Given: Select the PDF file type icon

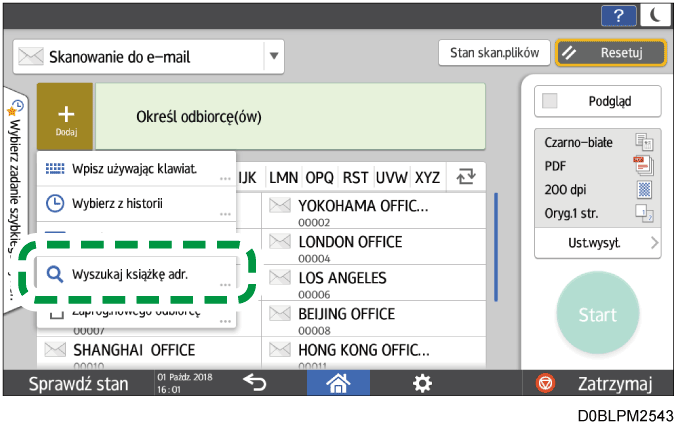Looking at the screenshot, I should click(643, 163).
